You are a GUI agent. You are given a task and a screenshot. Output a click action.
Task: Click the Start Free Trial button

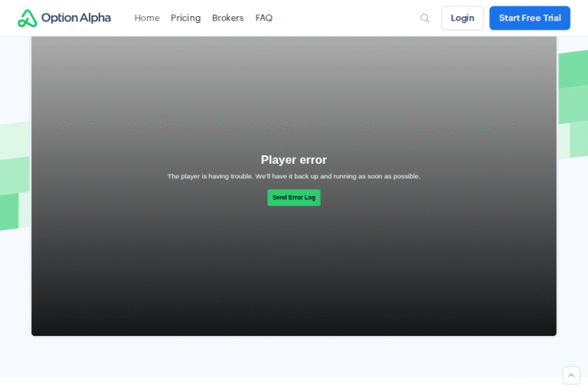click(x=529, y=18)
